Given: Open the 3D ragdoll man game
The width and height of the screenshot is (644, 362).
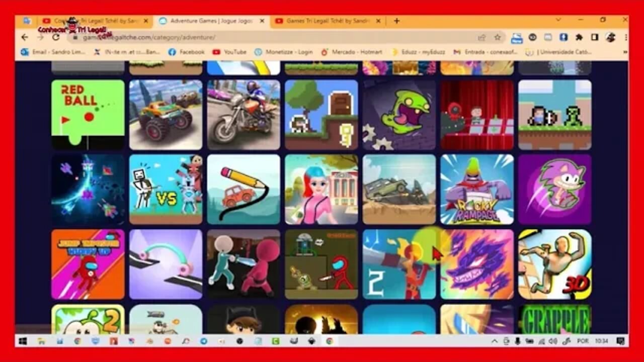Looking at the screenshot, I should coord(555,264).
